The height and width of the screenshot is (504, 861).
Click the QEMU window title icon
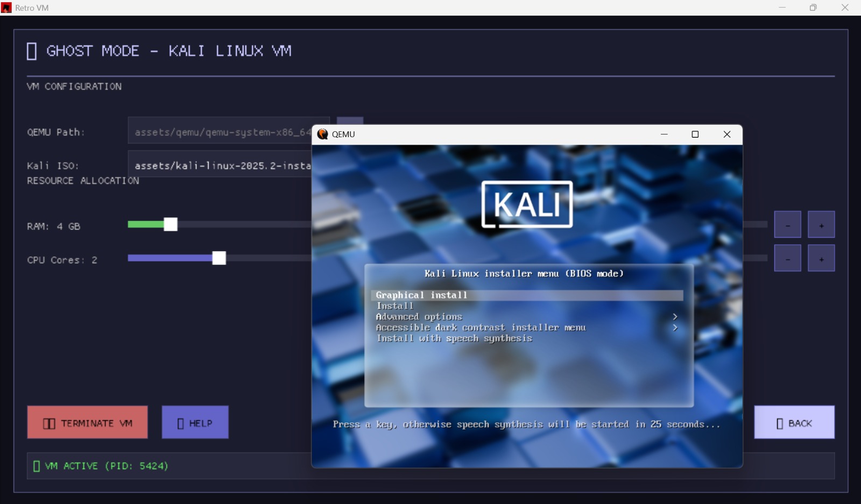323,134
